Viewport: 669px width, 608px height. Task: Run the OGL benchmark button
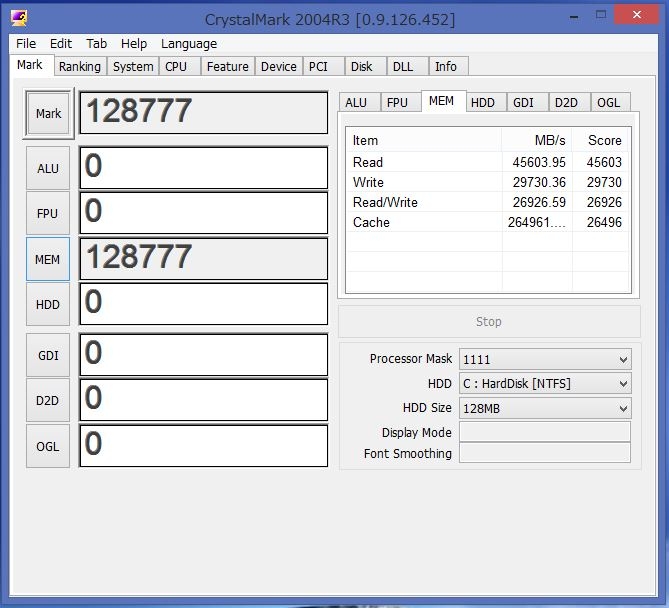(x=48, y=446)
